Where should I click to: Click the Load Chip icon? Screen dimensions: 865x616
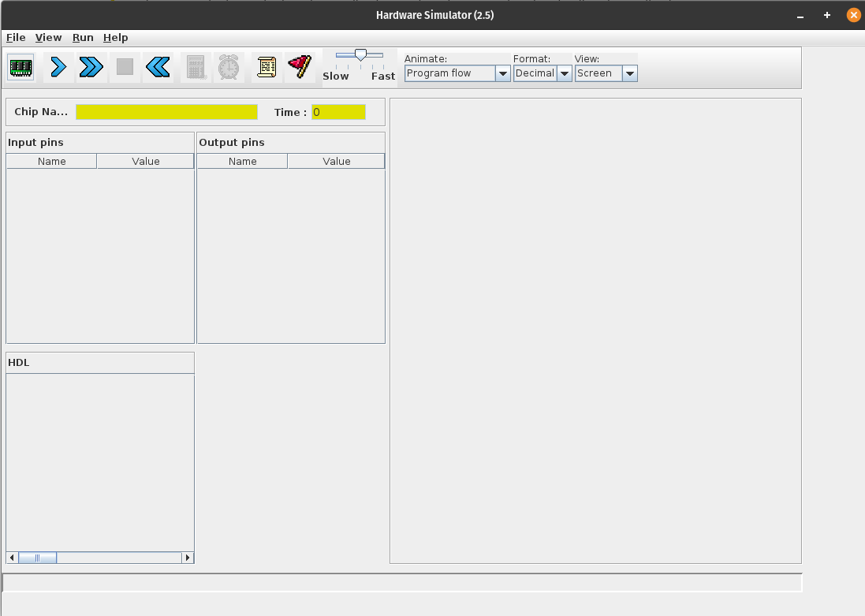(x=21, y=67)
